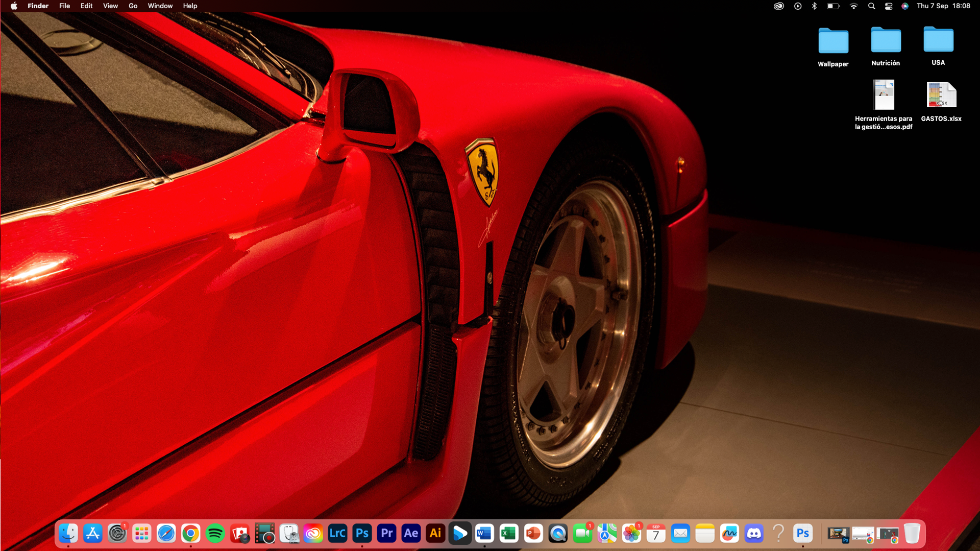Open the Help menu

(x=190, y=6)
